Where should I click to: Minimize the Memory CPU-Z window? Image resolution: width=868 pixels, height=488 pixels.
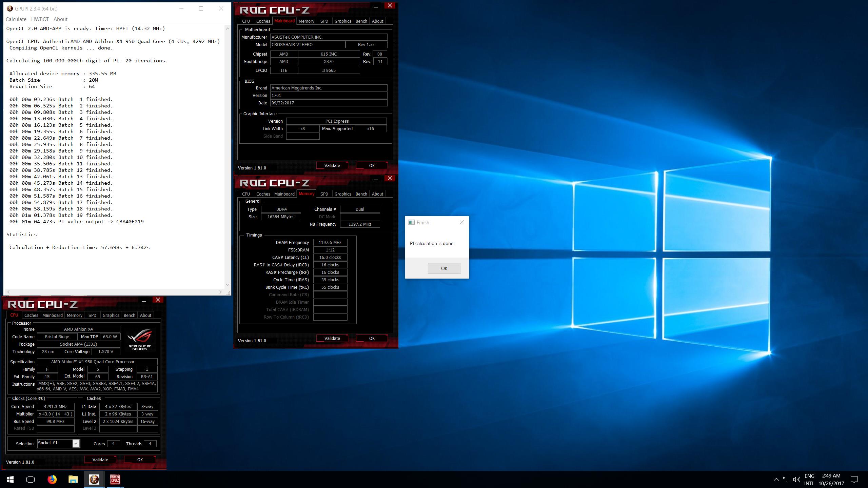point(375,179)
